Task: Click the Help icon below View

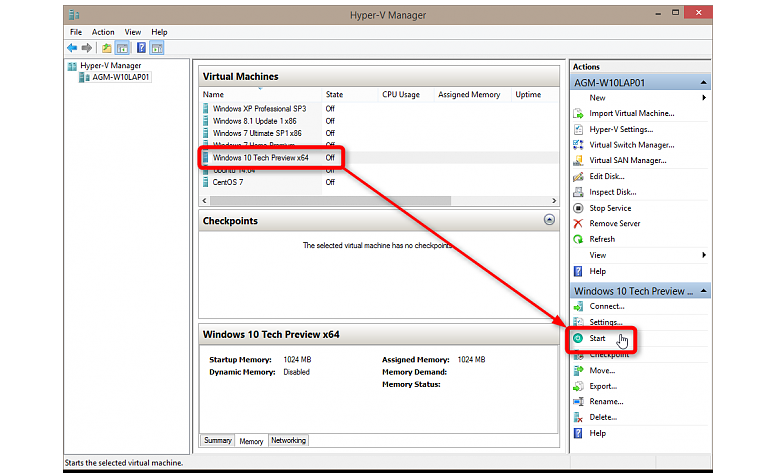Action: click(578, 271)
